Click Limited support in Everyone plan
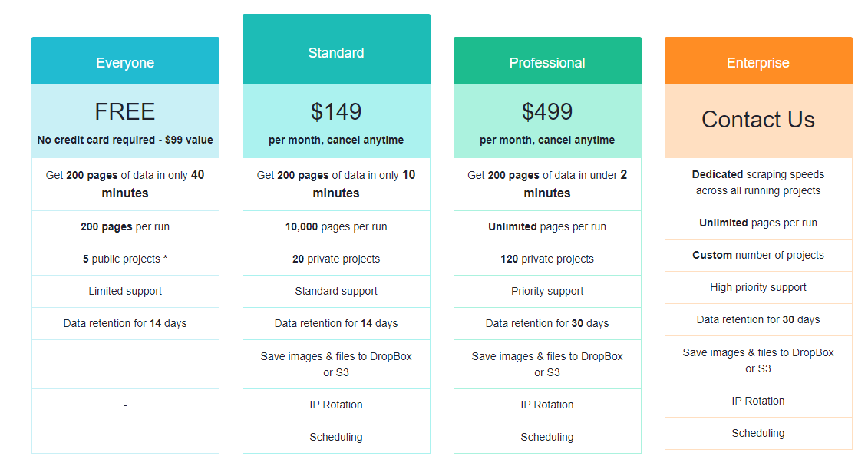This screenshot has width=868, height=456. (125, 291)
